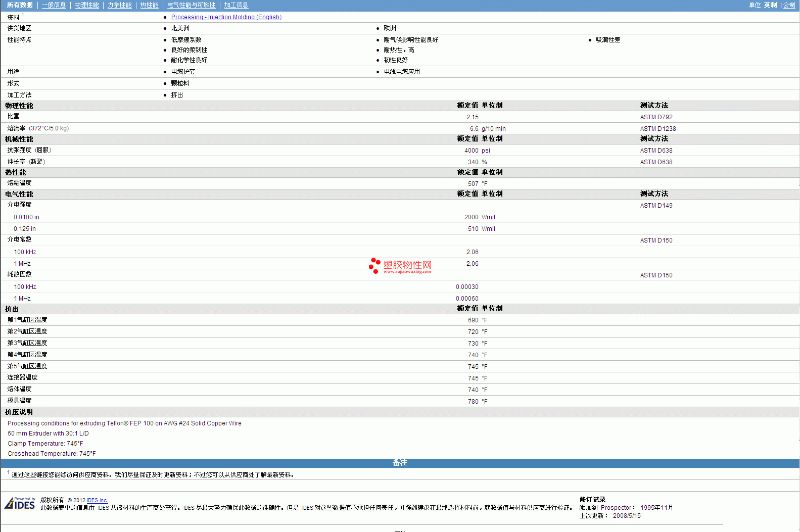The height and width of the screenshot is (532, 800).
Task: Select the 所有数据 tab
Action: point(20,5)
